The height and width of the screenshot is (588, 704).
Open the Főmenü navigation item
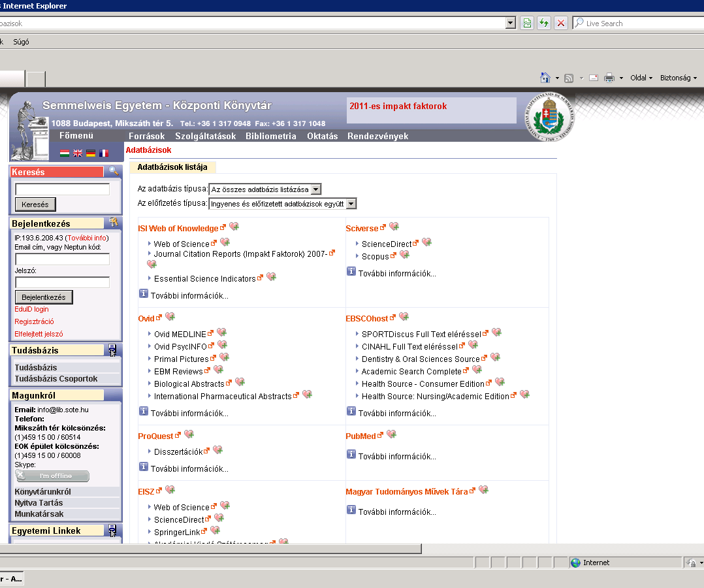coord(76,136)
